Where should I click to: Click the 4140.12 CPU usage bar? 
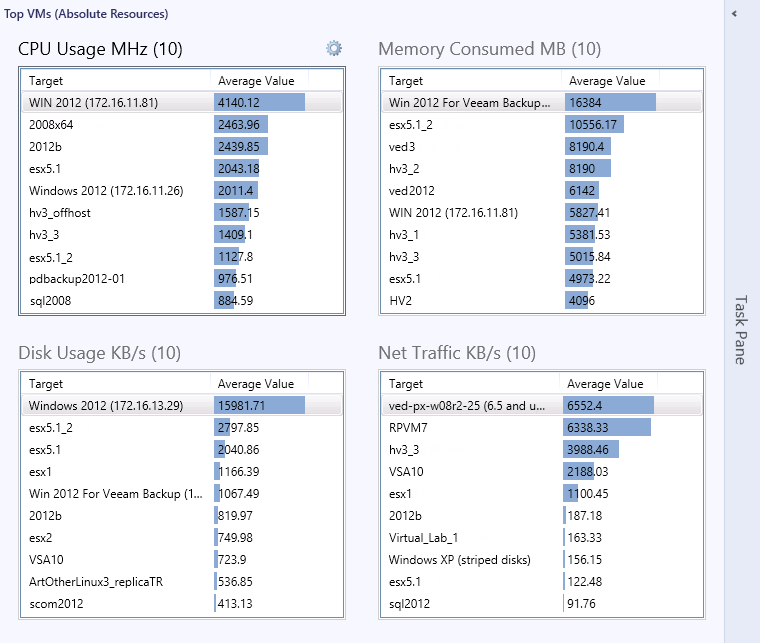259,103
